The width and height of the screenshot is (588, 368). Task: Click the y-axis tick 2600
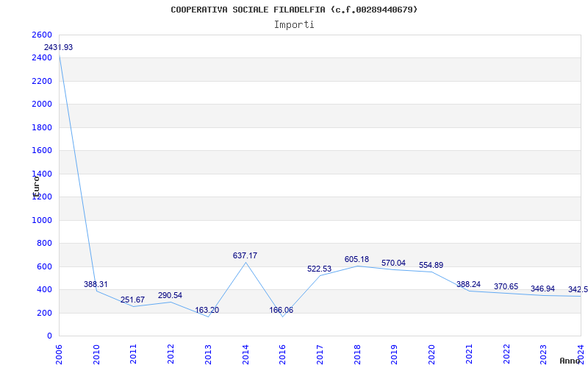(x=42, y=35)
